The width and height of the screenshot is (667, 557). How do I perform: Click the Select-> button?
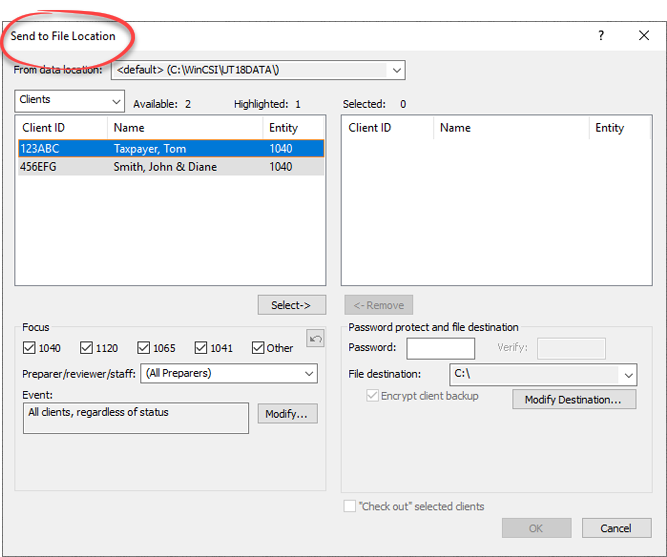click(x=291, y=305)
